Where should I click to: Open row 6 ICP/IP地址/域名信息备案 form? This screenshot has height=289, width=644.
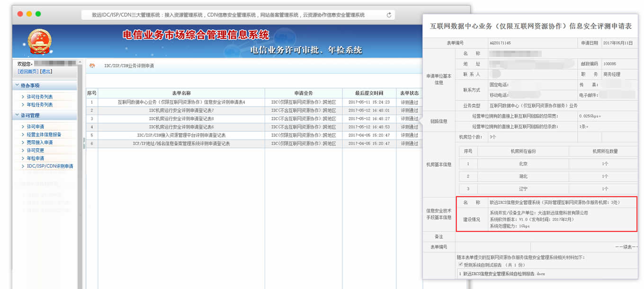tap(181, 144)
